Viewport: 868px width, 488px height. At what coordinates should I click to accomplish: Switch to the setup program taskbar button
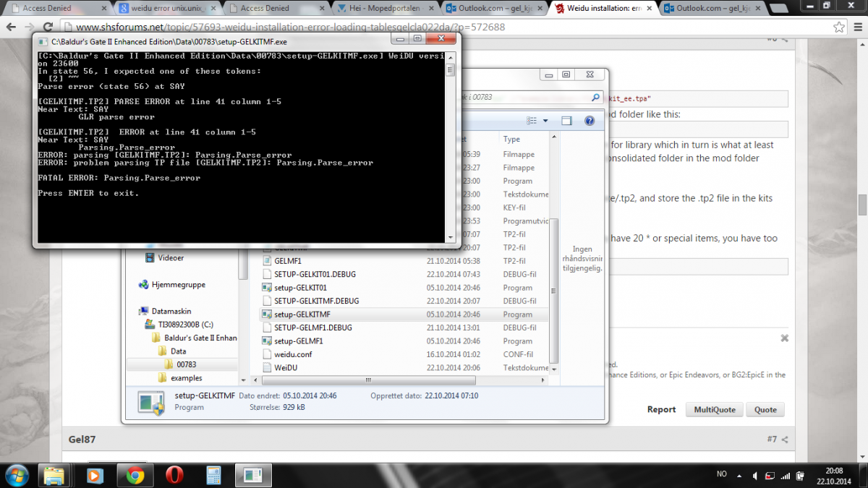pos(252,476)
